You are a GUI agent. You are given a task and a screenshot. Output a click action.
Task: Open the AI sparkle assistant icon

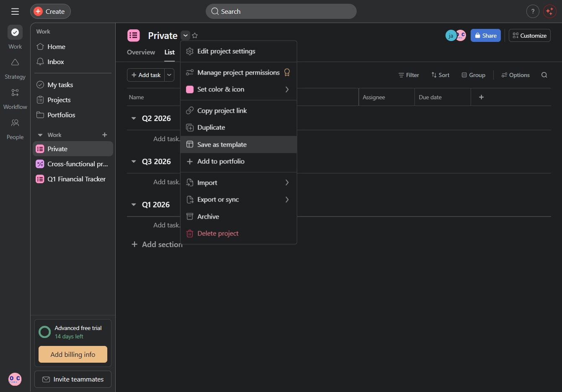pos(549,11)
